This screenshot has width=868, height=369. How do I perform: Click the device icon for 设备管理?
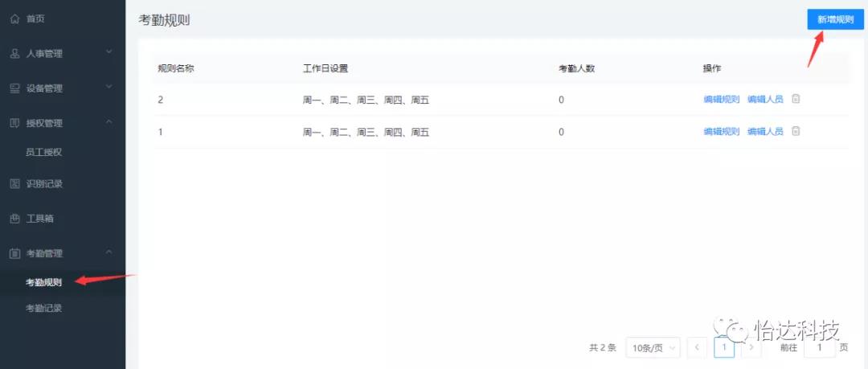[x=15, y=88]
